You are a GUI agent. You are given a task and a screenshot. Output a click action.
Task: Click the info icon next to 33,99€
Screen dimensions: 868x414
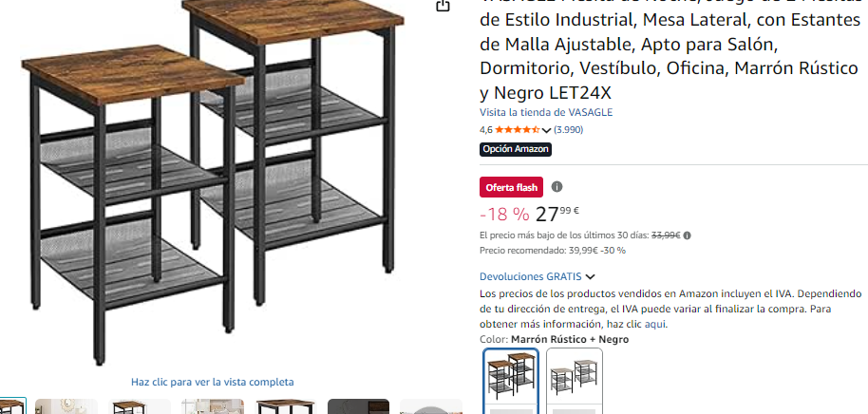[687, 235]
